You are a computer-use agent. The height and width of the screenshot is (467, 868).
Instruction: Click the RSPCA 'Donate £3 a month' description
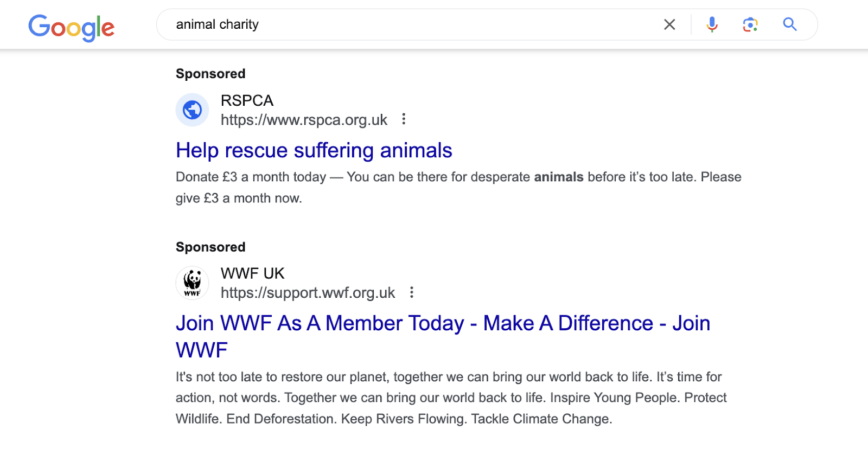pyautogui.click(x=458, y=188)
